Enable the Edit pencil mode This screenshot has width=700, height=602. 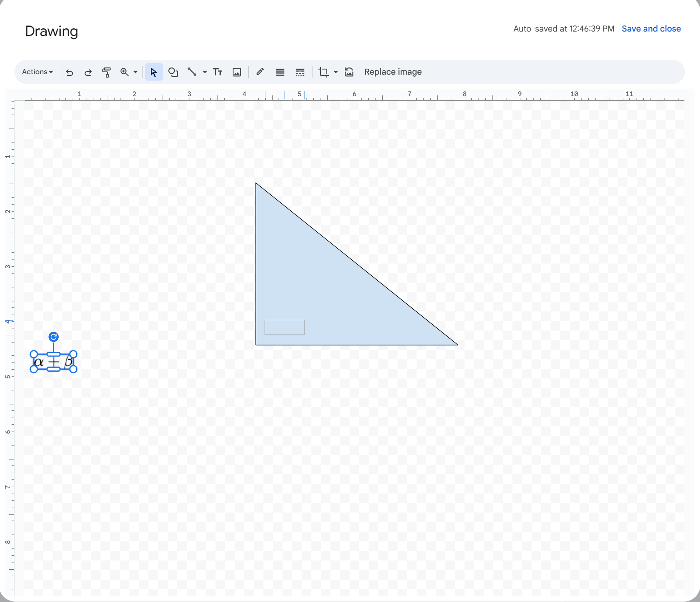[x=259, y=72]
